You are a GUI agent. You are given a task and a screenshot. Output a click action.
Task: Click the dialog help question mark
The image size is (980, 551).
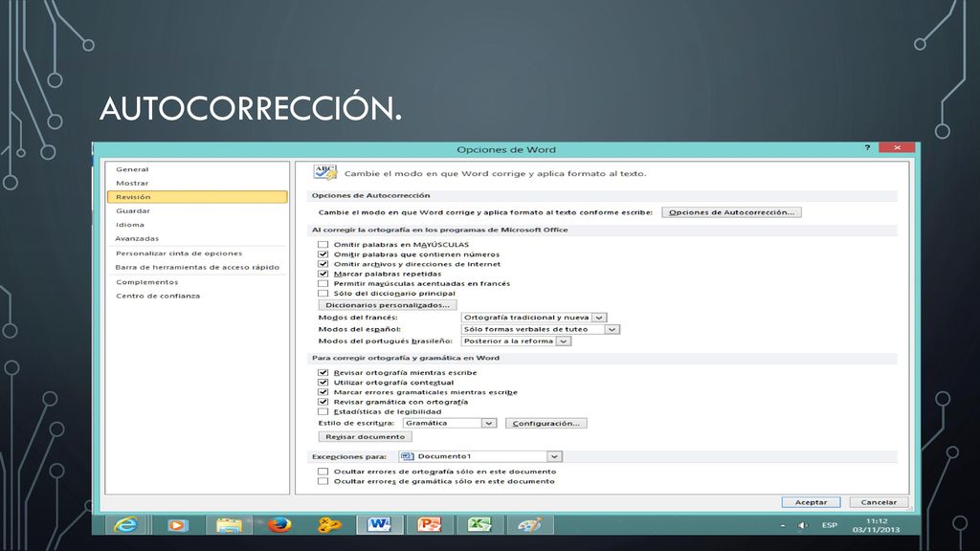[x=867, y=148]
